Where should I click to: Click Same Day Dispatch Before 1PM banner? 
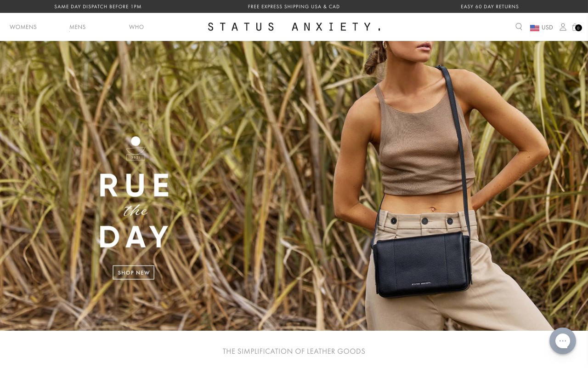(98, 6)
